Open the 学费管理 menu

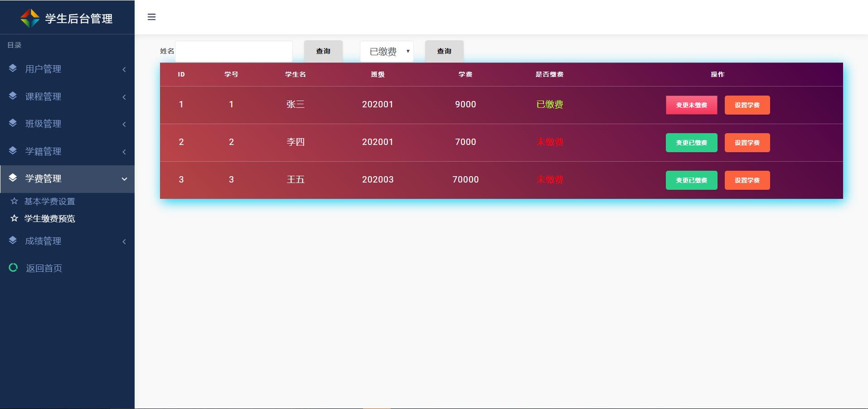(x=67, y=179)
